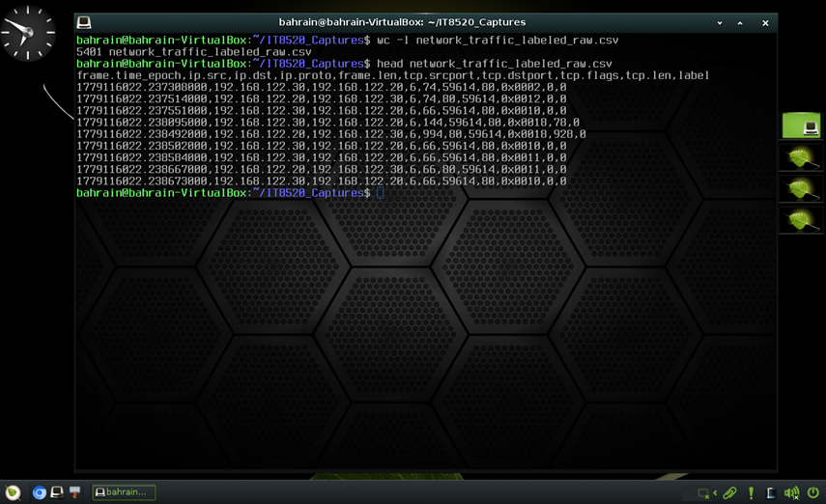Expand the systray arrow chevron
Screen dimensions: 826x504
tap(715, 493)
